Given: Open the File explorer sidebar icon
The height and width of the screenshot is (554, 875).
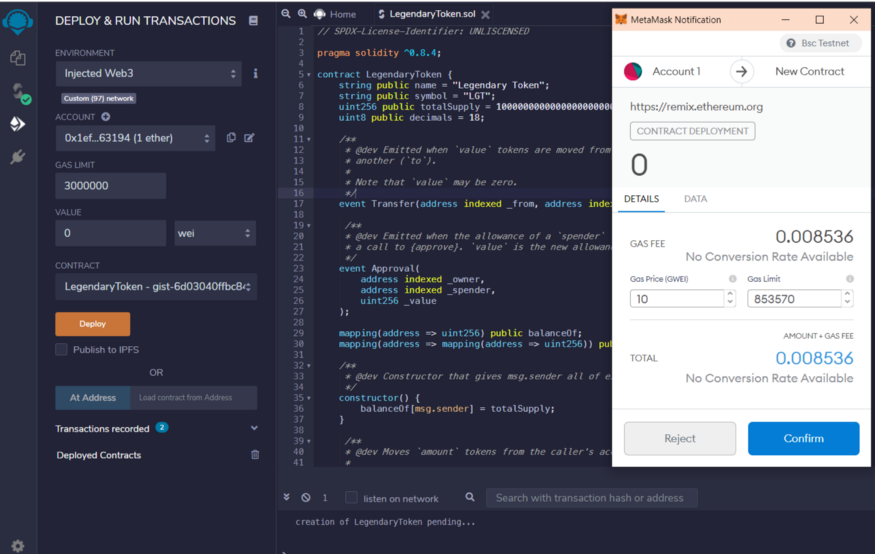Looking at the screenshot, I should 17,59.
